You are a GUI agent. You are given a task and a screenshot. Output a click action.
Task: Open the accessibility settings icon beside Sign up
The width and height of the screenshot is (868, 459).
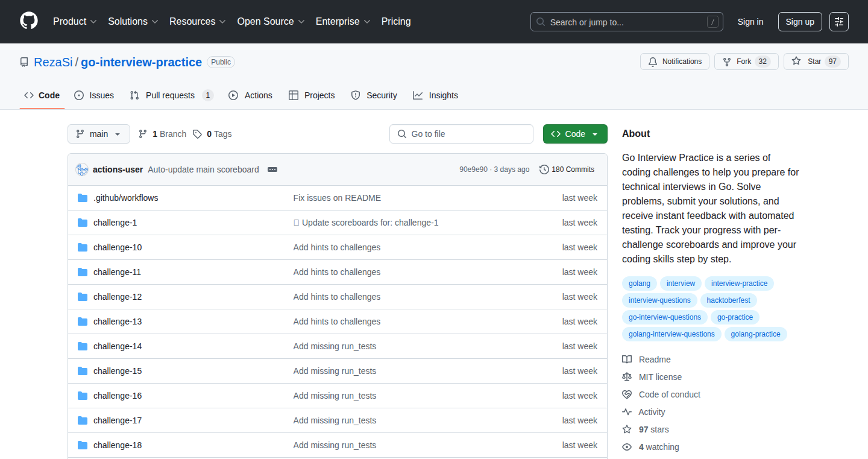click(x=839, y=22)
